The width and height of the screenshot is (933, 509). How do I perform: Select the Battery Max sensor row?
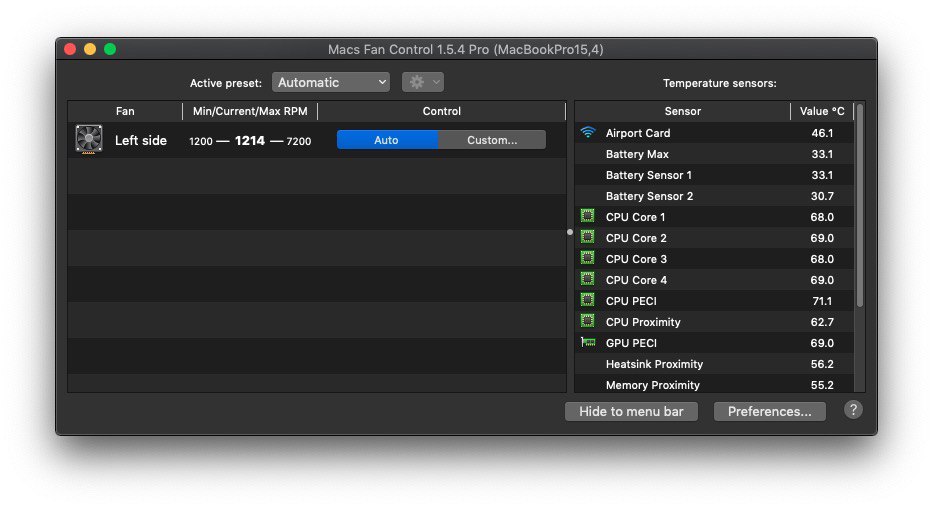[x=714, y=154]
